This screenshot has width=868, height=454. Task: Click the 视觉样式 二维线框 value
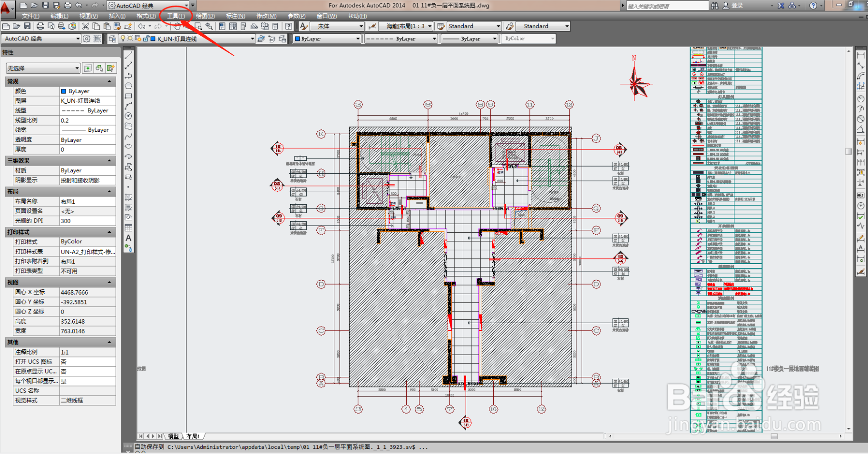[88, 400]
